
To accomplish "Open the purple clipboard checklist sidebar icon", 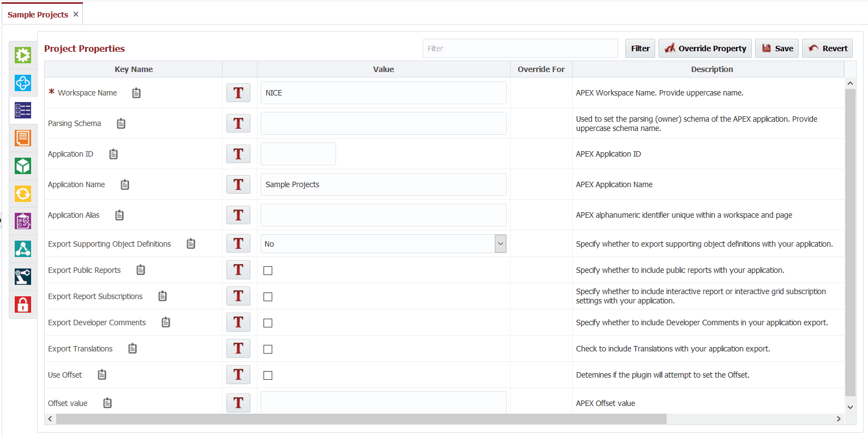I will [x=23, y=221].
